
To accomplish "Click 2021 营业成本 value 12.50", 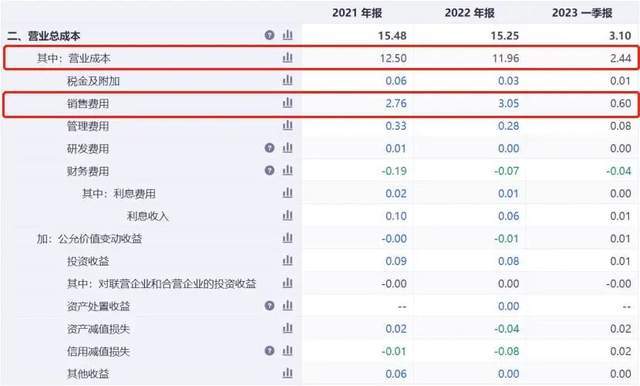I will [393, 58].
